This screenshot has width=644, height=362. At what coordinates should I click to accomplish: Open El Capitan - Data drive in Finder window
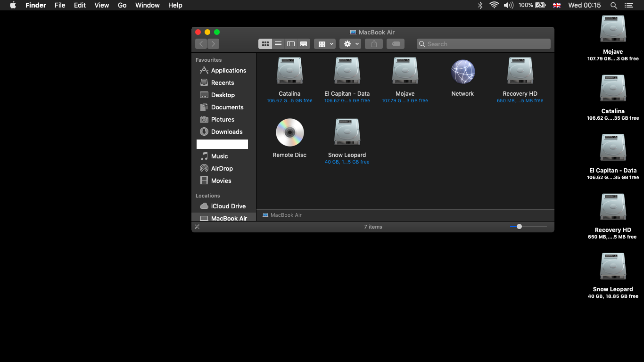click(x=347, y=71)
